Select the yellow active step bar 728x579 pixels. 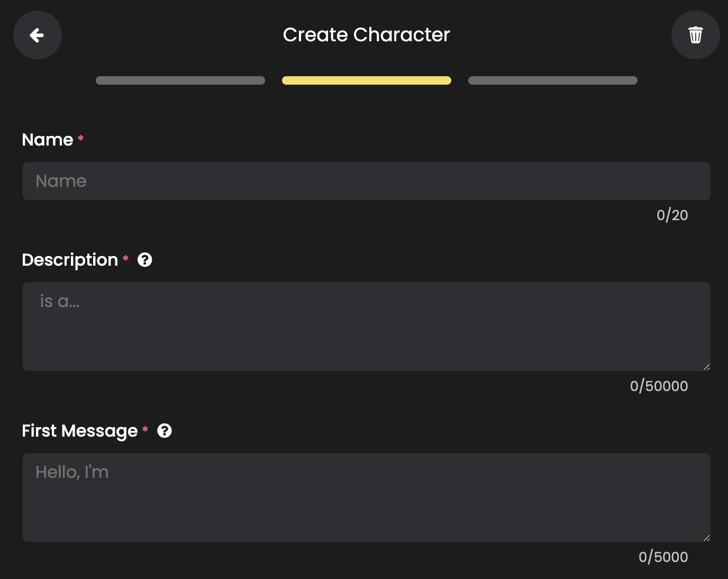pyautogui.click(x=367, y=80)
